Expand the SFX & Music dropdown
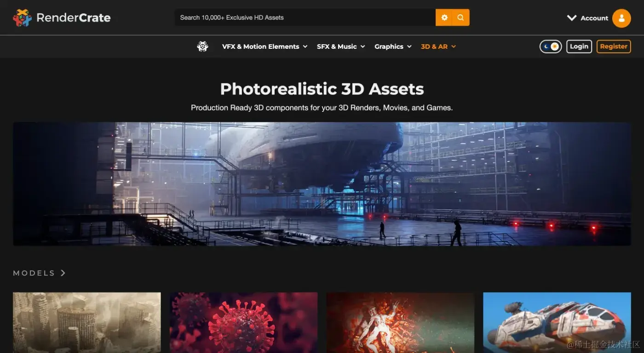The height and width of the screenshot is (353, 644). 336,46
